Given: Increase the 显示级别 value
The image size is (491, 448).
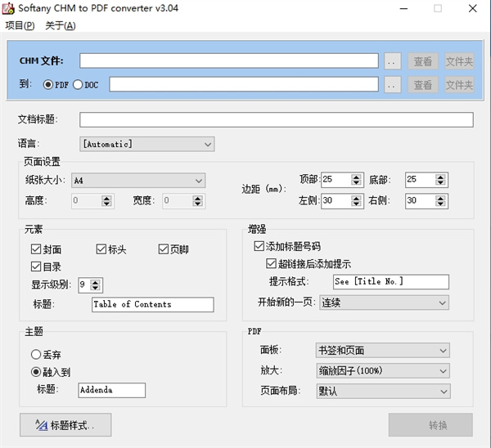Looking at the screenshot, I should [95, 282].
